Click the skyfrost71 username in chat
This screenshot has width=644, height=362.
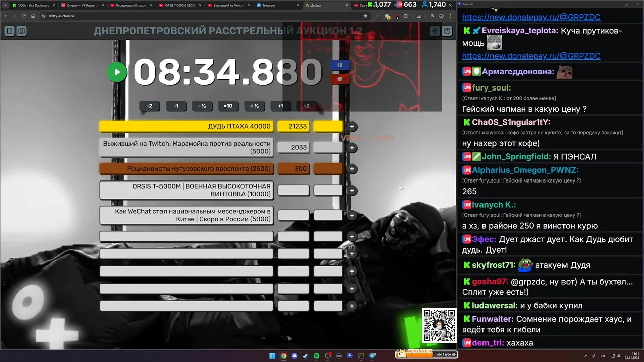coord(494,265)
